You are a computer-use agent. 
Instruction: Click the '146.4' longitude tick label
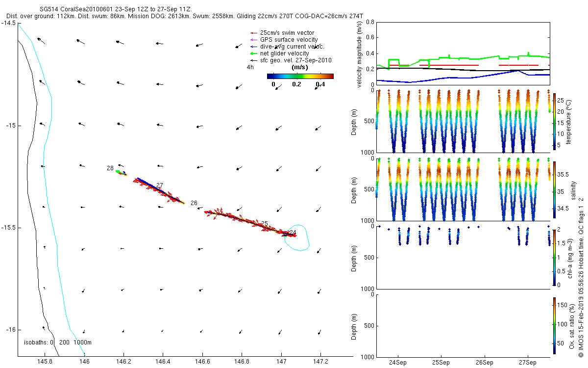coord(163,362)
